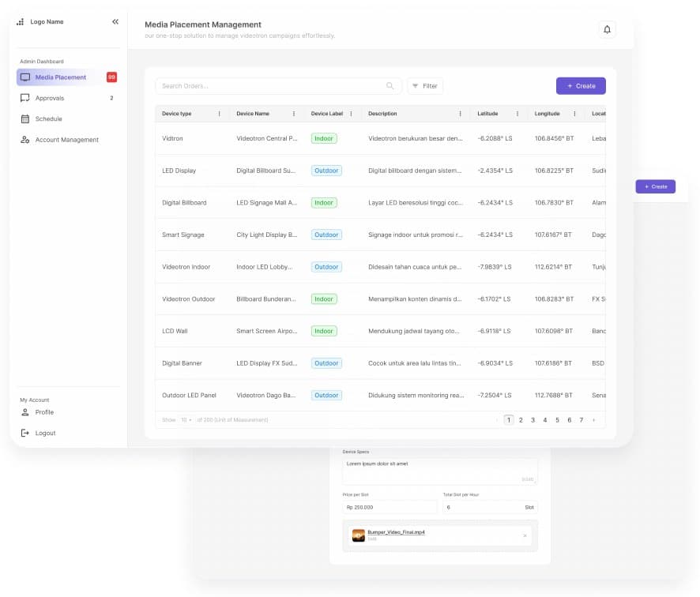
Task: Open Account Management menu item
Action: tap(67, 140)
